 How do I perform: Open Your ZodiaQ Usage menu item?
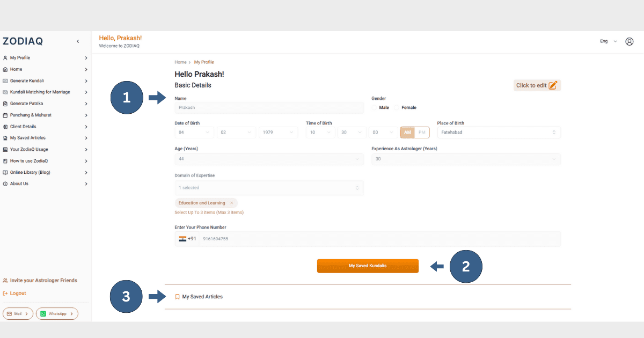point(45,150)
